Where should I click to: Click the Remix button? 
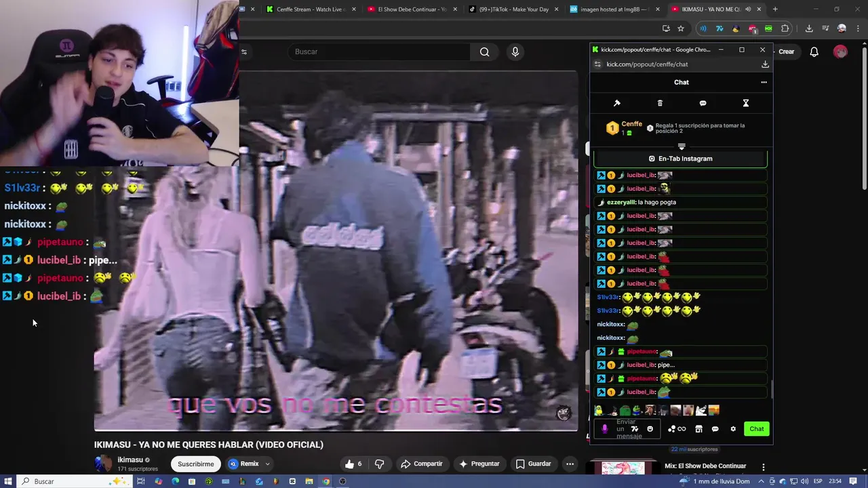pos(243,464)
